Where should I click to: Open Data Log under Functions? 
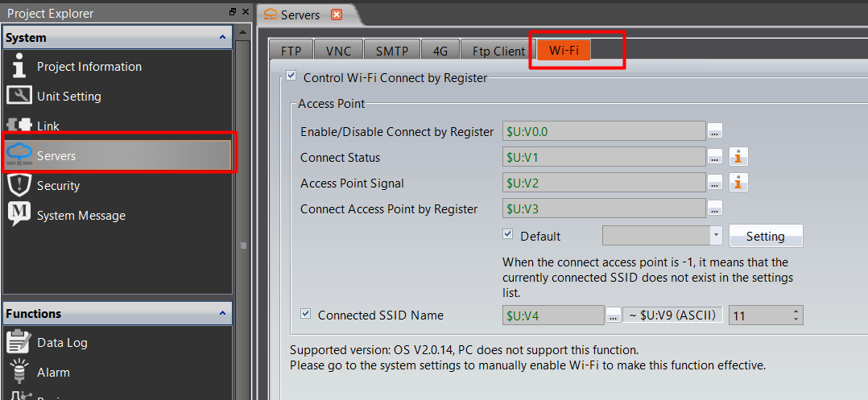(x=62, y=343)
